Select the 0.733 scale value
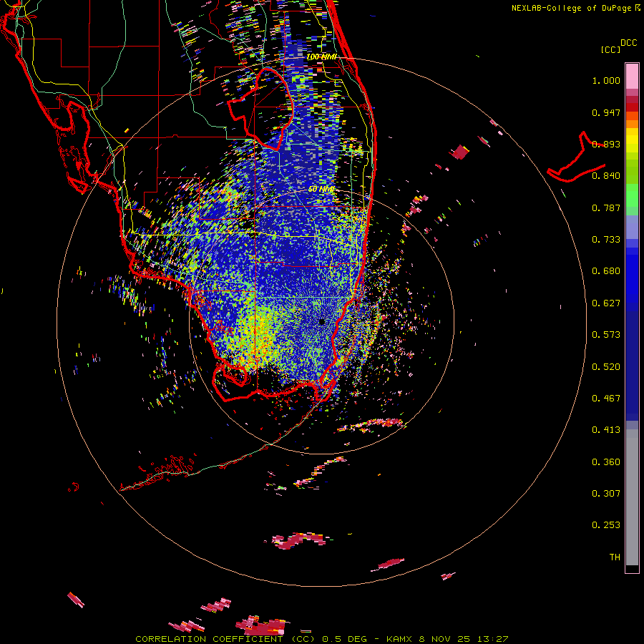644x644 pixels. click(606, 240)
